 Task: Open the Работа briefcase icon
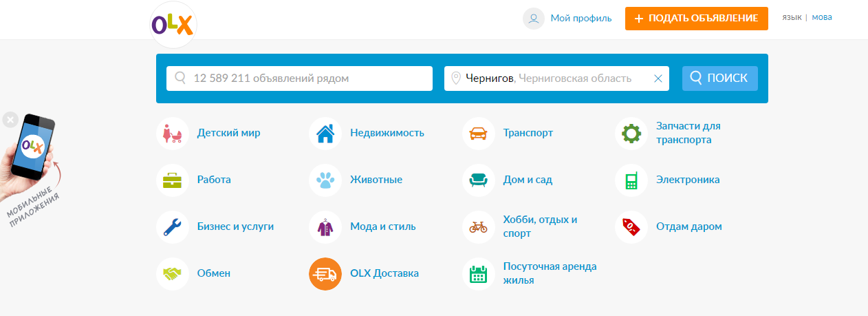172,180
